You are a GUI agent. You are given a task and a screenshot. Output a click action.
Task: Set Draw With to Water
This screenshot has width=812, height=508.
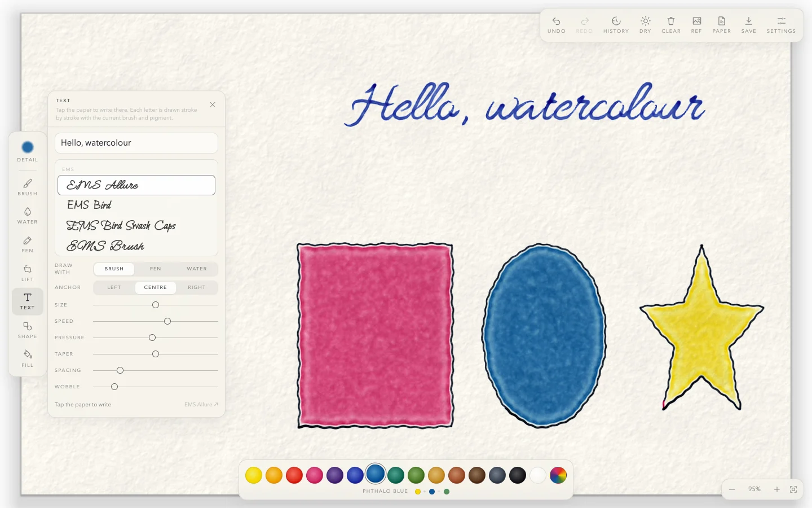[197, 269]
